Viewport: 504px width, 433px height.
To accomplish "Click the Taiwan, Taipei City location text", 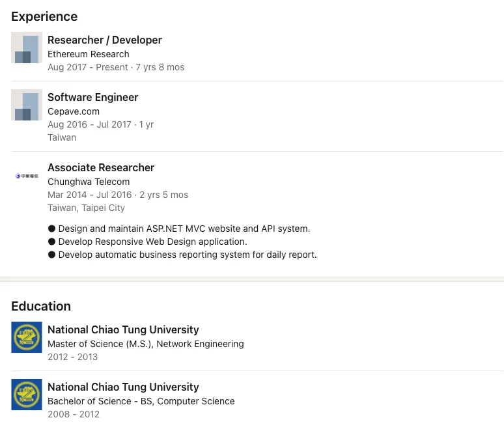I will 86,208.
